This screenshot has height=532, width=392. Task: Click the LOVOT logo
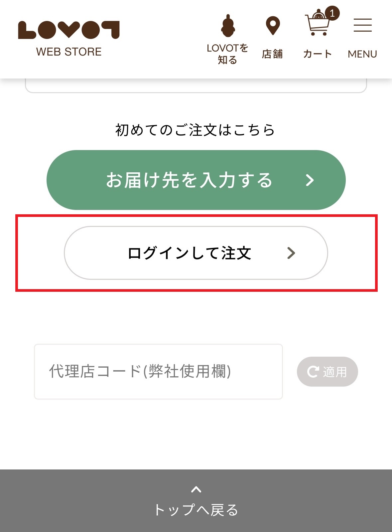[x=69, y=30]
